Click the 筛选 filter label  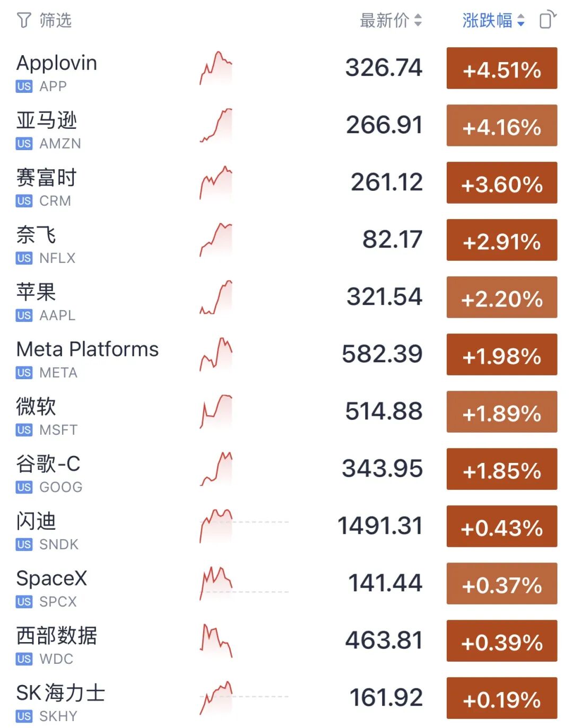point(55,21)
